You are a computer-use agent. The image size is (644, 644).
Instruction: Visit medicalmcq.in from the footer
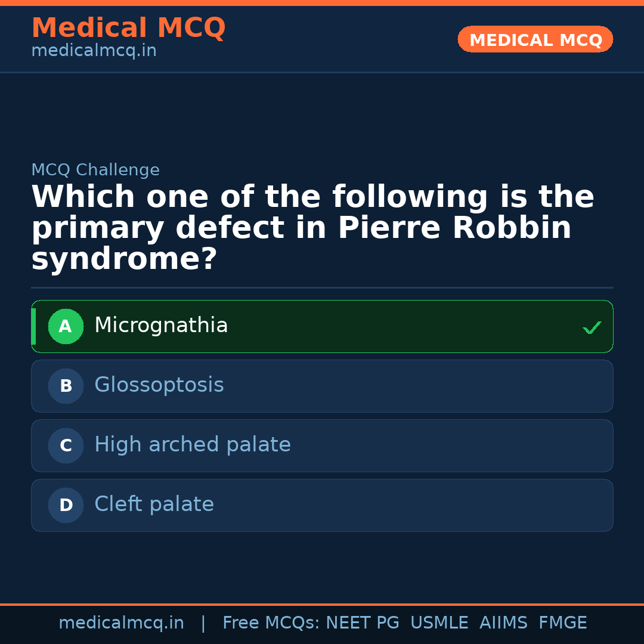tap(121, 623)
